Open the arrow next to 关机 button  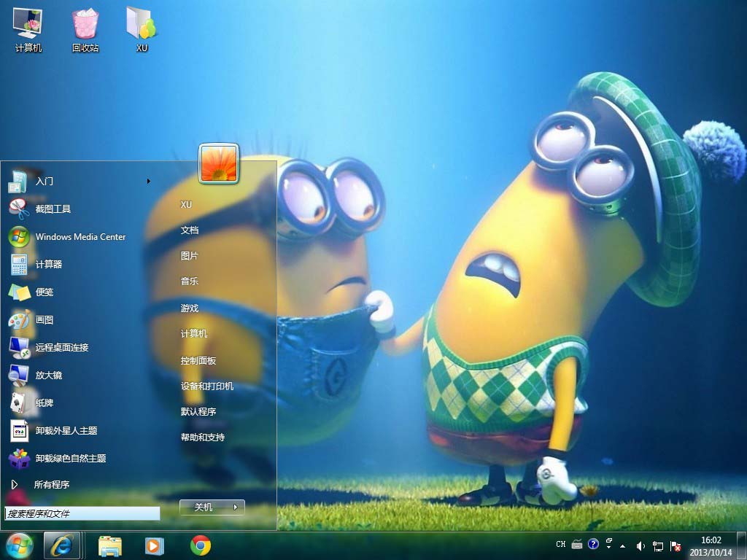pyautogui.click(x=236, y=507)
